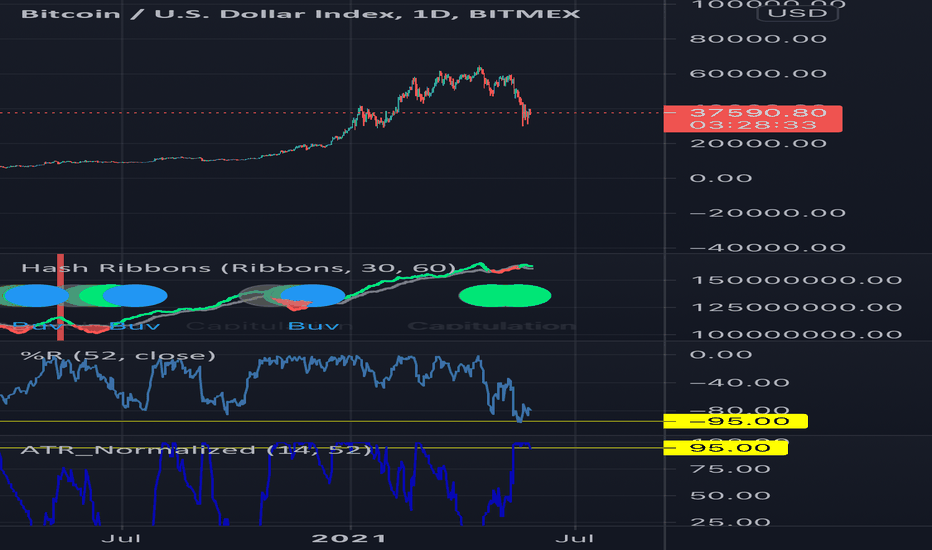
Task: Click the −40.00 label on %R axis
Action: point(740,382)
